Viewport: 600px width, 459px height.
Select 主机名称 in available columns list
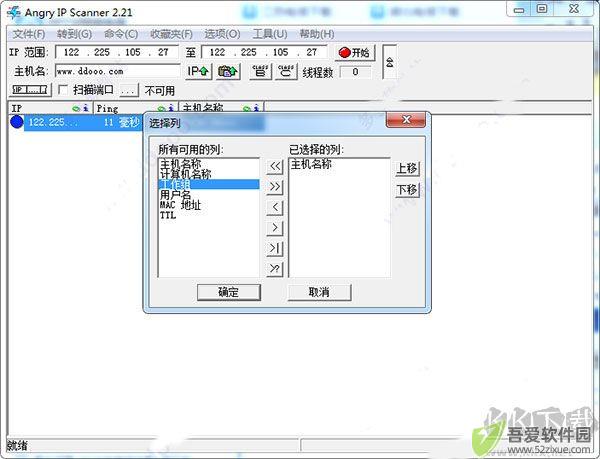point(209,164)
